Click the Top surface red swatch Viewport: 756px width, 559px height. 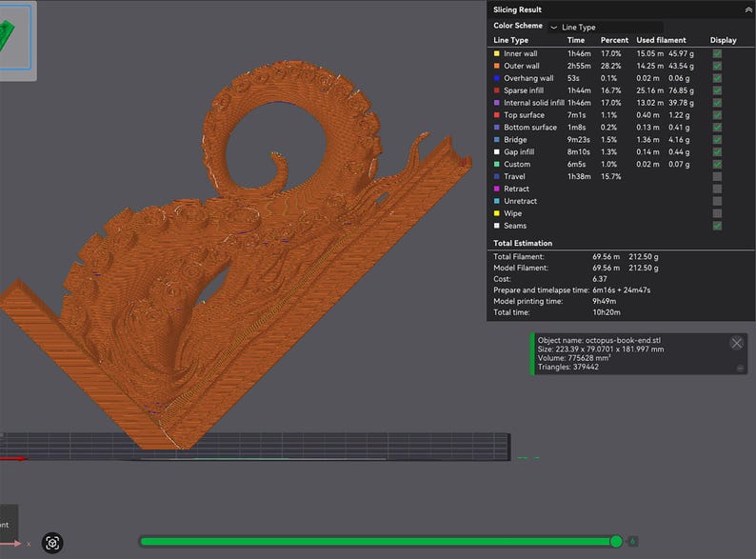pyautogui.click(x=497, y=115)
